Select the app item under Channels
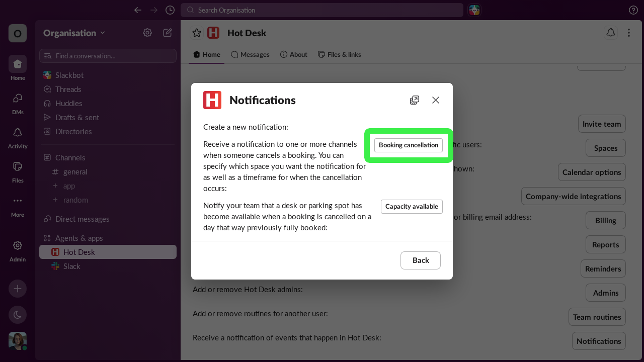 [108, 186]
